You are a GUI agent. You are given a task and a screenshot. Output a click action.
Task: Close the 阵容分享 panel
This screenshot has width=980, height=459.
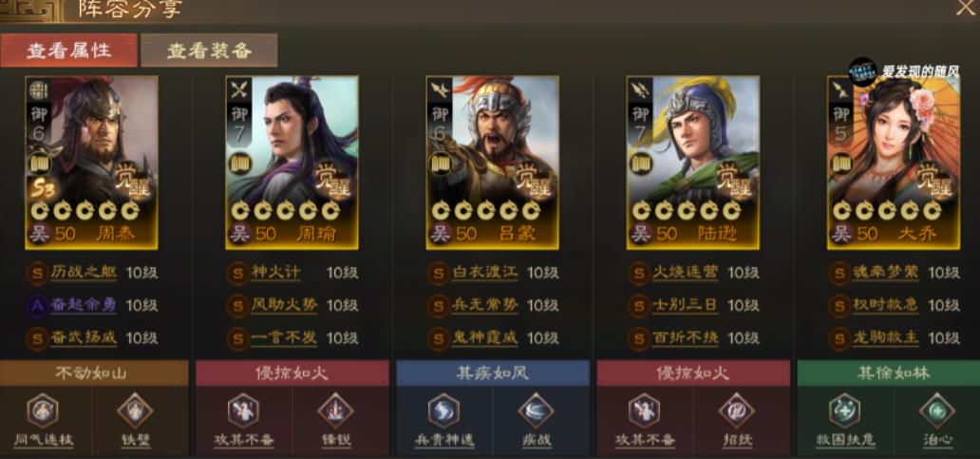966,8
